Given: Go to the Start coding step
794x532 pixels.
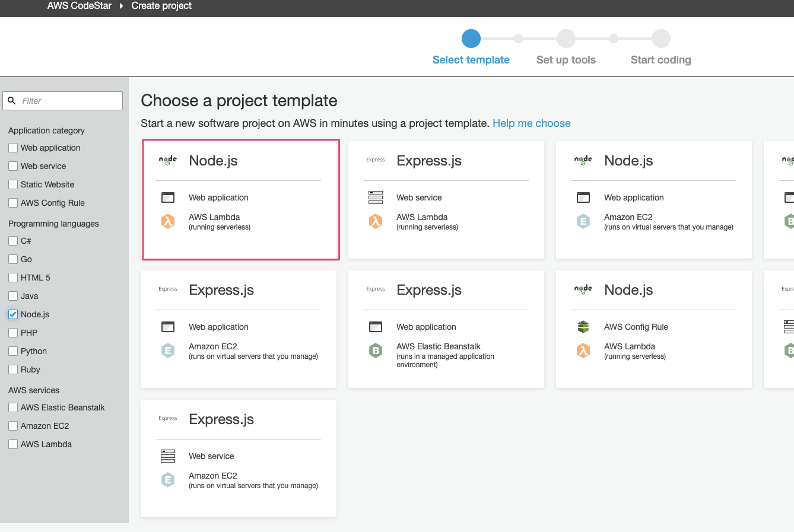Looking at the screenshot, I should [661, 60].
